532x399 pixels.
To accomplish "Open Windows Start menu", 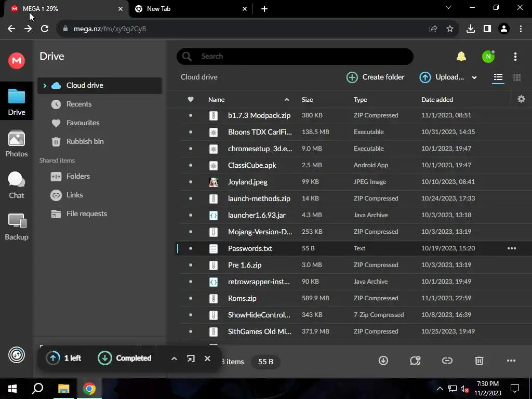I will click(12, 389).
